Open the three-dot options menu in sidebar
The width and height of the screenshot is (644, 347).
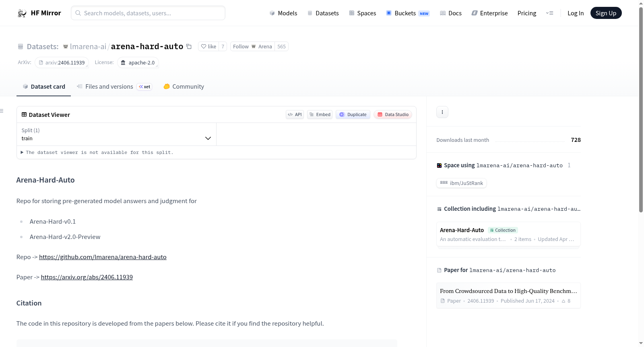click(x=442, y=112)
